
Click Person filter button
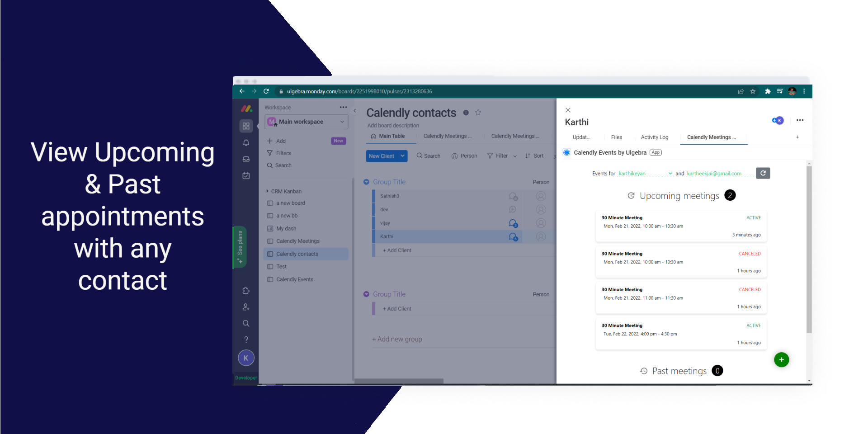pos(464,156)
